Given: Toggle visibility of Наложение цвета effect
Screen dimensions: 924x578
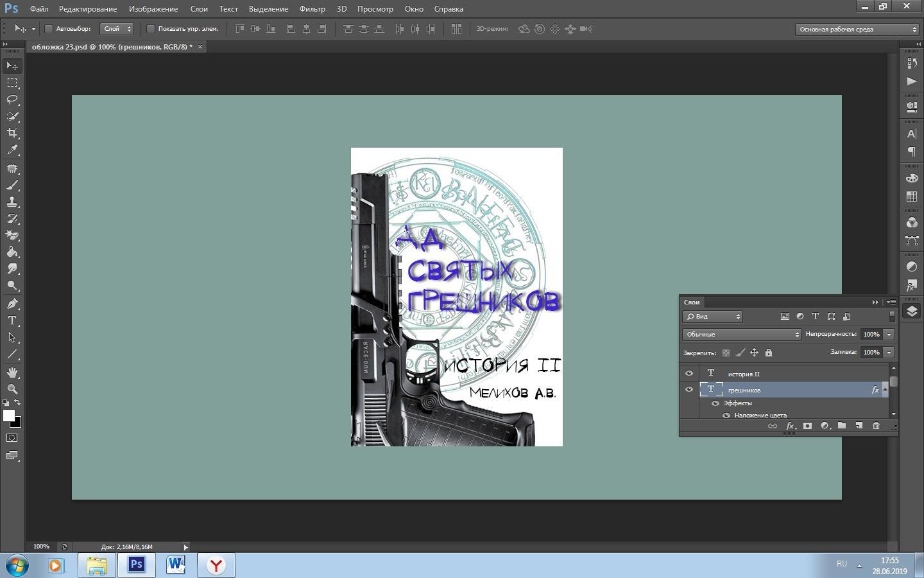Looking at the screenshot, I should pos(726,416).
